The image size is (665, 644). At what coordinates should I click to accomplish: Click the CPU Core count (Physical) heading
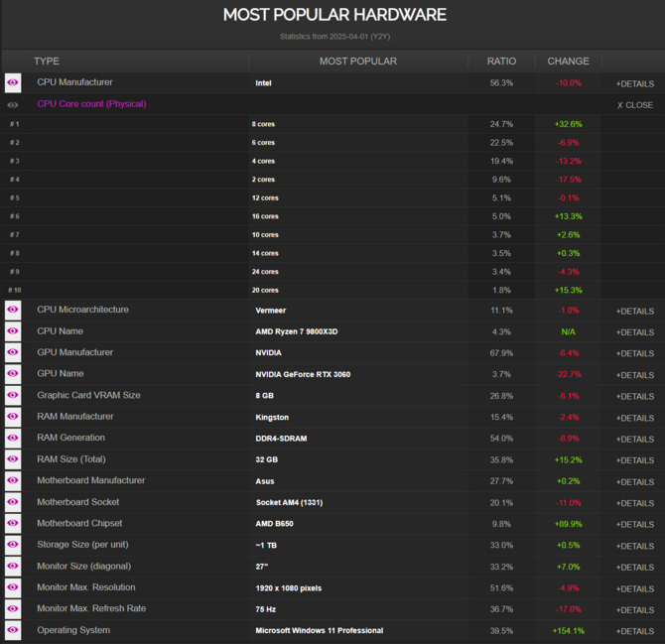[91, 104]
